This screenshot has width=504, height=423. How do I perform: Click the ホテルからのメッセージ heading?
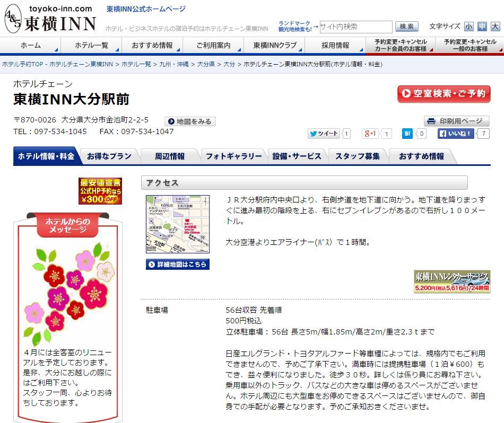[x=68, y=225]
